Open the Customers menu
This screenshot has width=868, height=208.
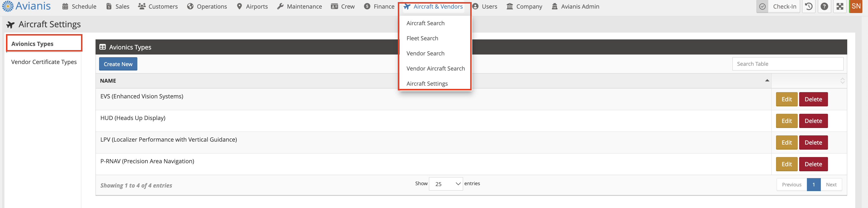tap(158, 7)
